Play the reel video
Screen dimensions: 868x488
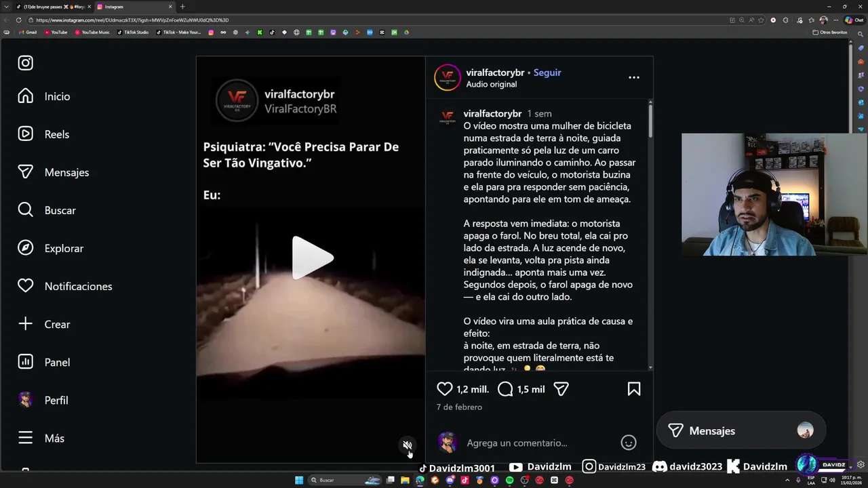312,258
